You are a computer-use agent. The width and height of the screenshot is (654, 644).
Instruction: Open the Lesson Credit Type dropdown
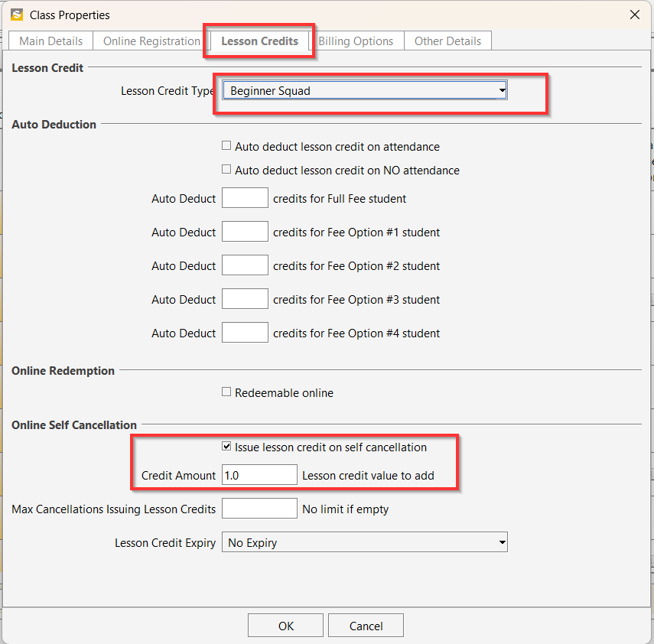[365, 91]
